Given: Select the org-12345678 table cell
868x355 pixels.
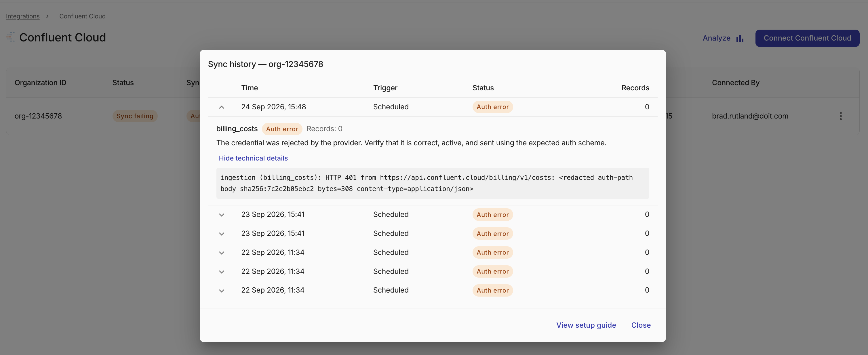Looking at the screenshot, I should tap(38, 116).
